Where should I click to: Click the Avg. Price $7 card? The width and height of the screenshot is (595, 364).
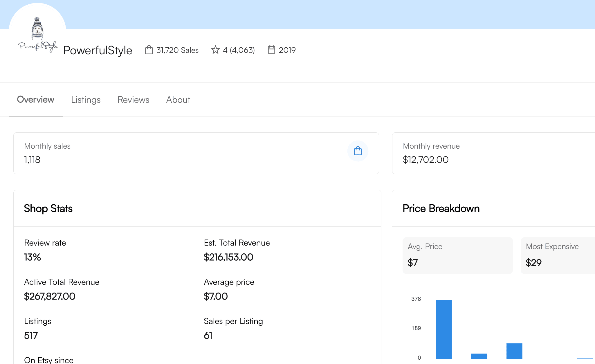click(457, 255)
